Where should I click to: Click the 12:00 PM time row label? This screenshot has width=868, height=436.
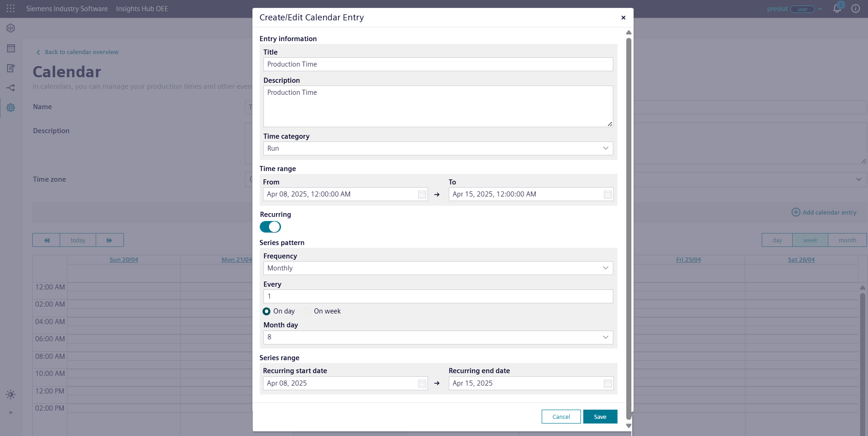(50, 391)
